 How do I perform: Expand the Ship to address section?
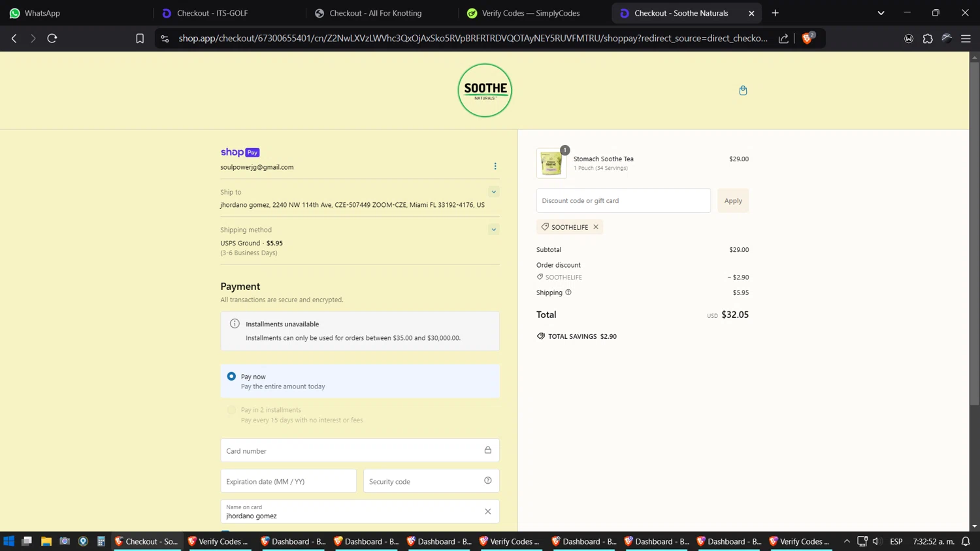point(494,192)
